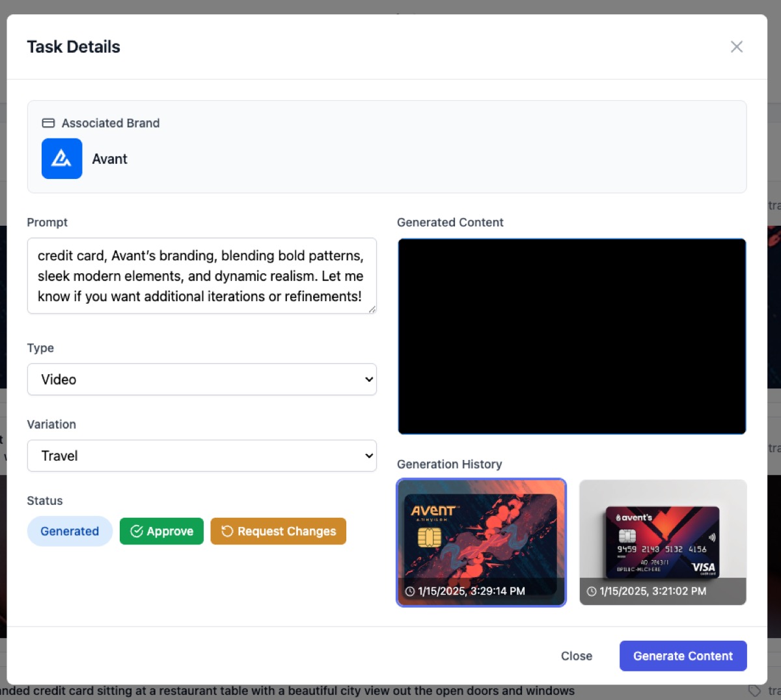This screenshot has height=700, width=781.
Task: Click the Generation History heading
Action: click(450, 464)
